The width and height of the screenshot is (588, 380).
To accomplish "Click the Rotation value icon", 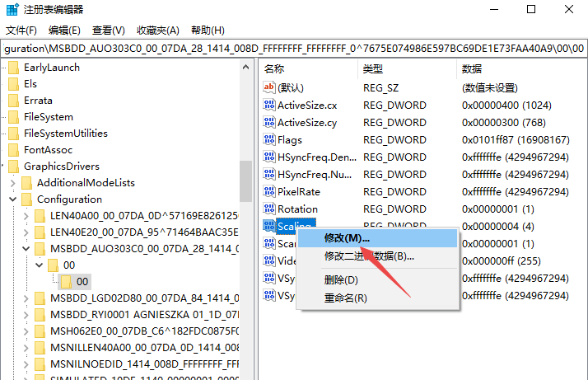I will coord(268,209).
